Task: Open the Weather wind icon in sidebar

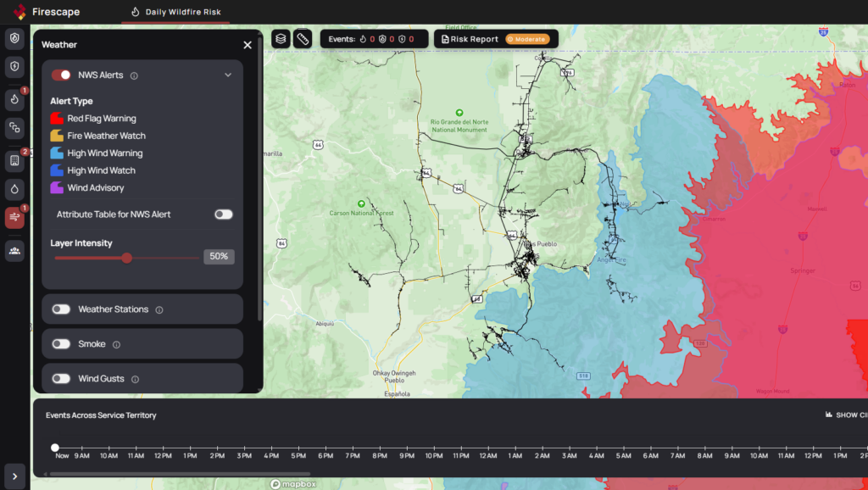Action: [14, 218]
